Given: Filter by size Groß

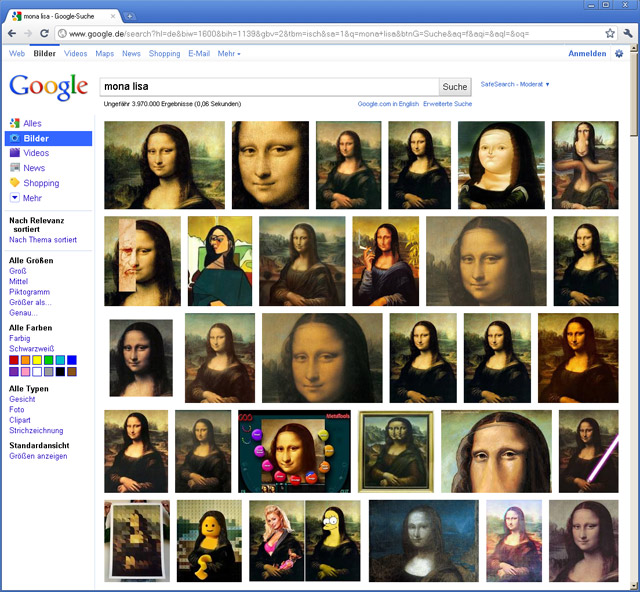Looking at the screenshot, I should (x=18, y=271).
